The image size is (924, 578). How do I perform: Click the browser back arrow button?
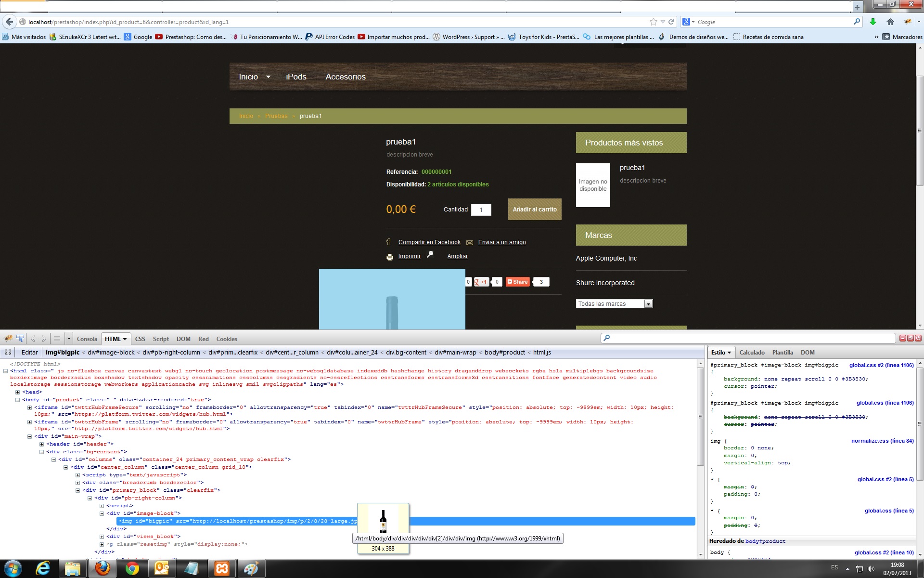[9, 22]
